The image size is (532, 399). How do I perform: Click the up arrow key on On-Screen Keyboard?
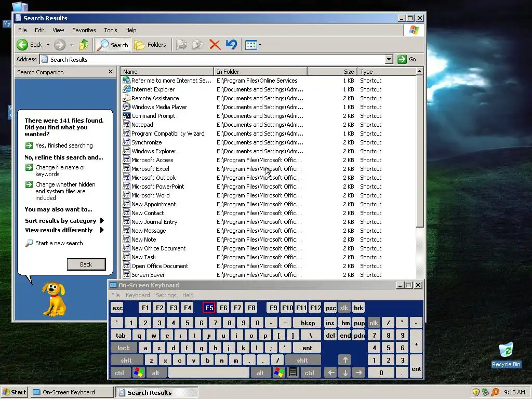coord(345,361)
